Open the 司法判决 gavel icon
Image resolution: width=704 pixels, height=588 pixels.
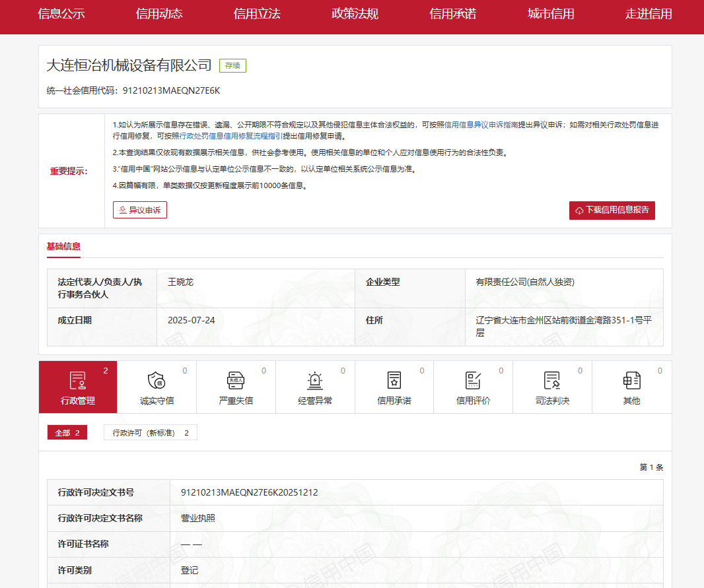coord(552,381)
